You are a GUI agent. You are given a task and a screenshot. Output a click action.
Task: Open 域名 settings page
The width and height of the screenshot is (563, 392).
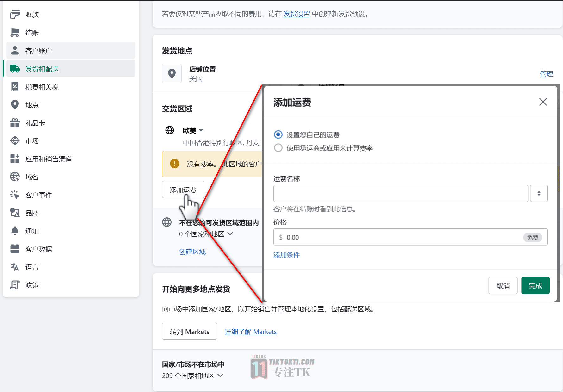(x=71, y=177)
